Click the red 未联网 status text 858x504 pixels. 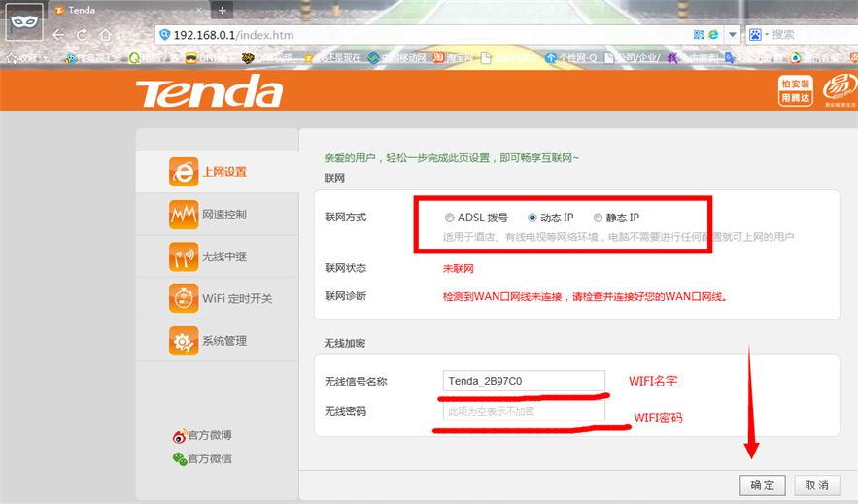pyautogui.click(x=458, y=269)
